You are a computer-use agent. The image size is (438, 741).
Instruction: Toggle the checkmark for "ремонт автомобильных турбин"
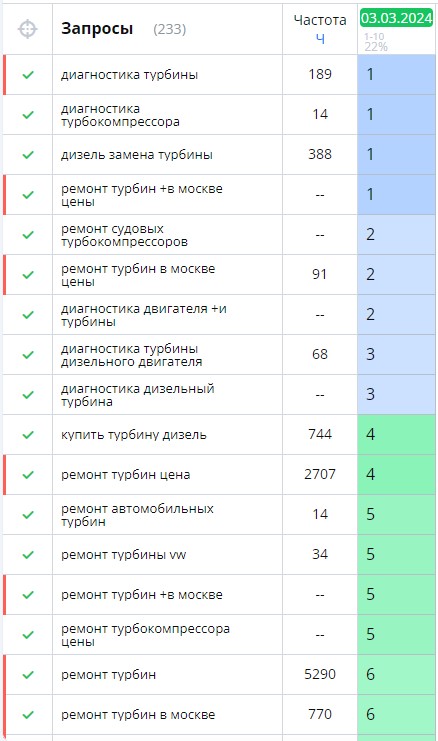click(x=28, y=515)
